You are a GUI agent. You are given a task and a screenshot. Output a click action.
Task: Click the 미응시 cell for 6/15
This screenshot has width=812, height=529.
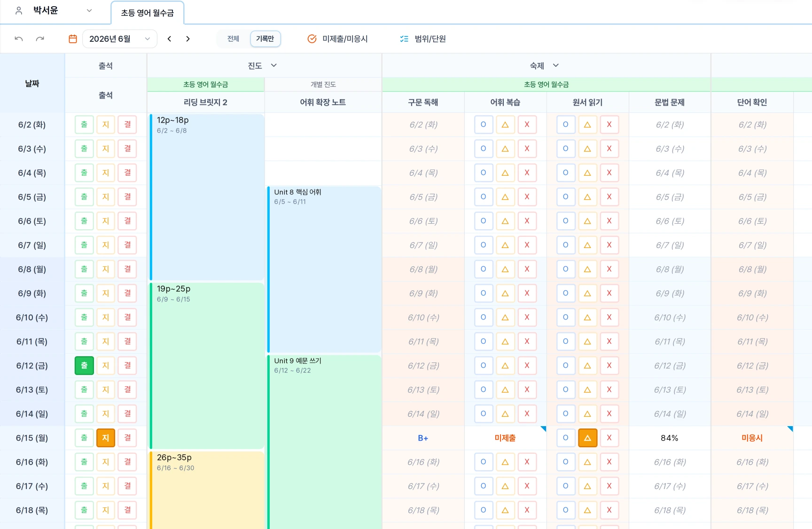coord(752,438)
